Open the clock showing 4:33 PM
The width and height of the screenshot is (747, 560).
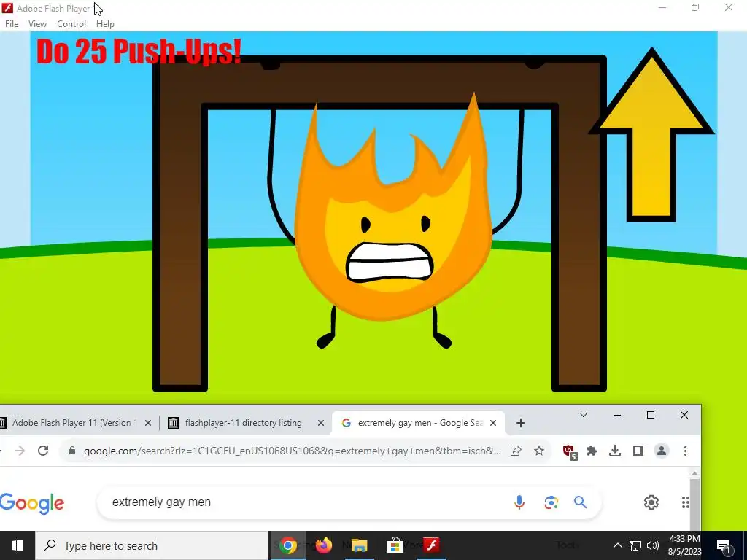click(684, 545)
